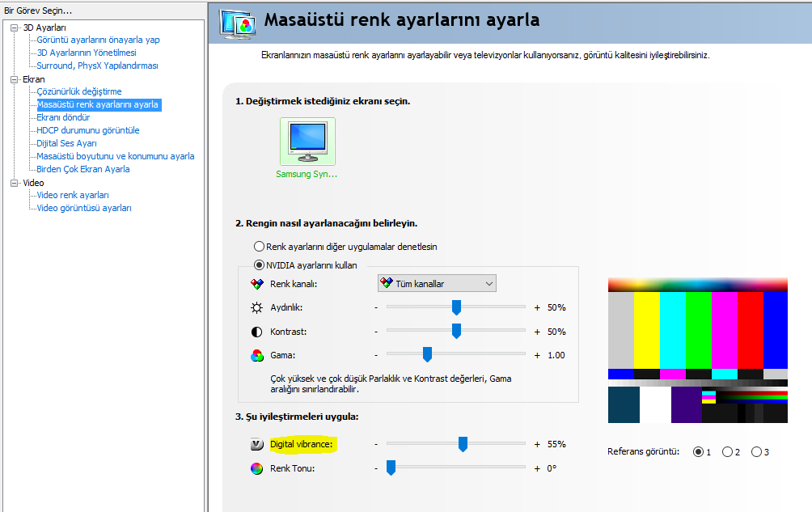Click the Aydınlık sun icon
The image size is (812, 512).
(x=257, y=307)
